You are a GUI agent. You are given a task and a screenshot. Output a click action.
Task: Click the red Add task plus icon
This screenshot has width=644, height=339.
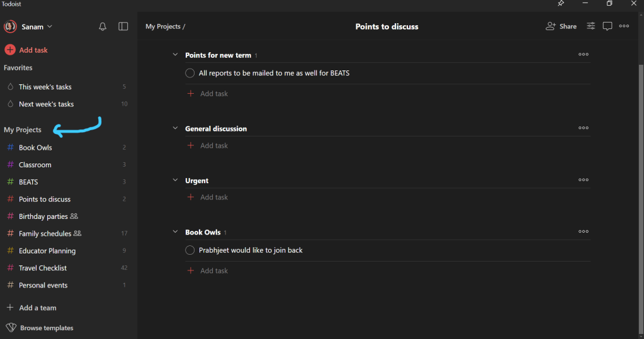[x=10, y=50]
